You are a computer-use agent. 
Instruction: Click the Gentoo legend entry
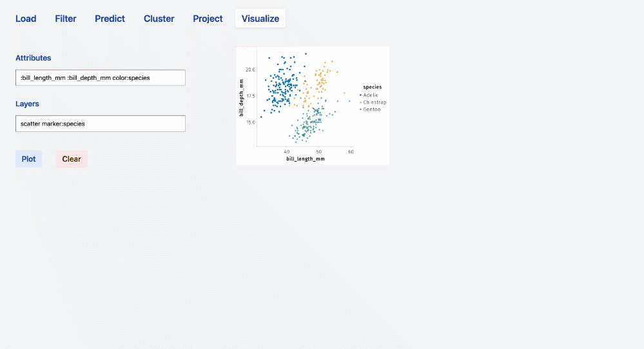[371, 109]
